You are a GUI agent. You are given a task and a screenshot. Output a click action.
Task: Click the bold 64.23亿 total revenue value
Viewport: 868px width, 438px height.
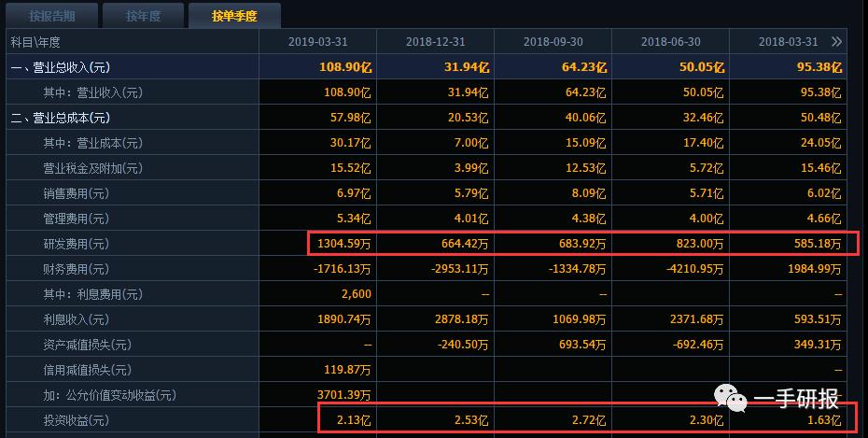coord(584,67)
